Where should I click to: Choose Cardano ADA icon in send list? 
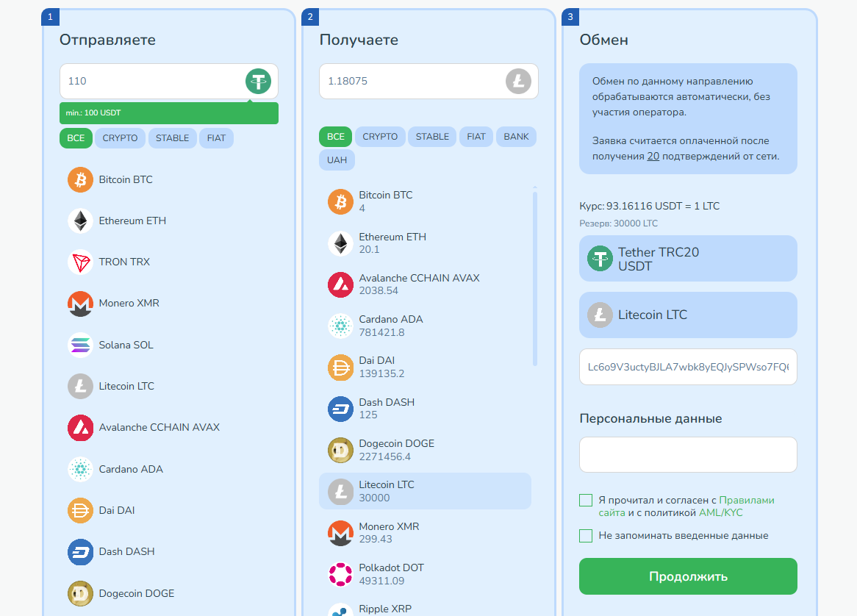coord(80,469)
